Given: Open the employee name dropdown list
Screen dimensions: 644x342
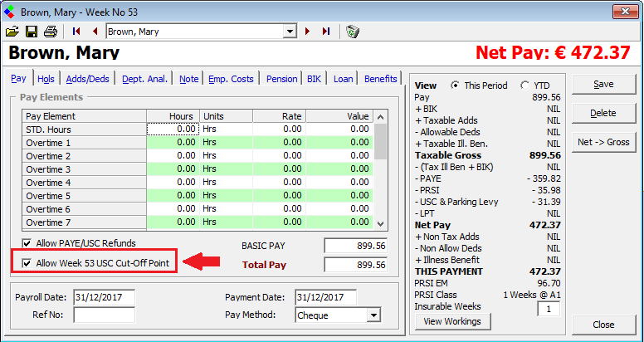Looking at the screenshot, I should tap(290, 32).
